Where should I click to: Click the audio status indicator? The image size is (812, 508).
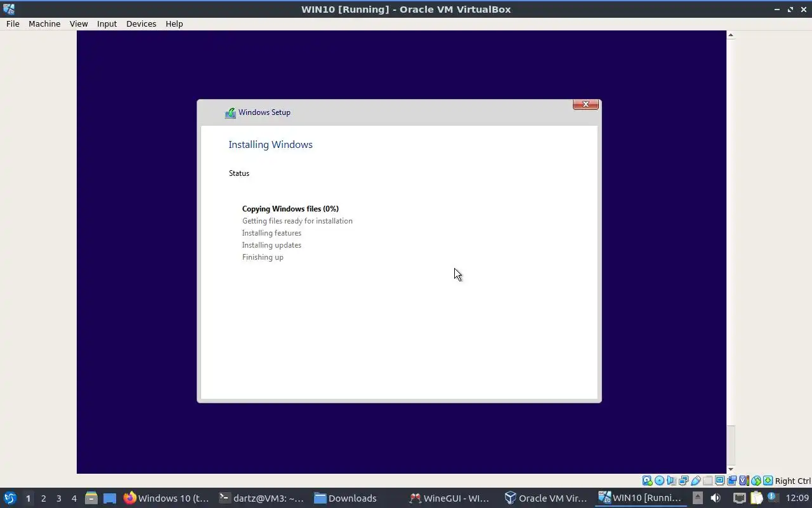pos(671,481)
